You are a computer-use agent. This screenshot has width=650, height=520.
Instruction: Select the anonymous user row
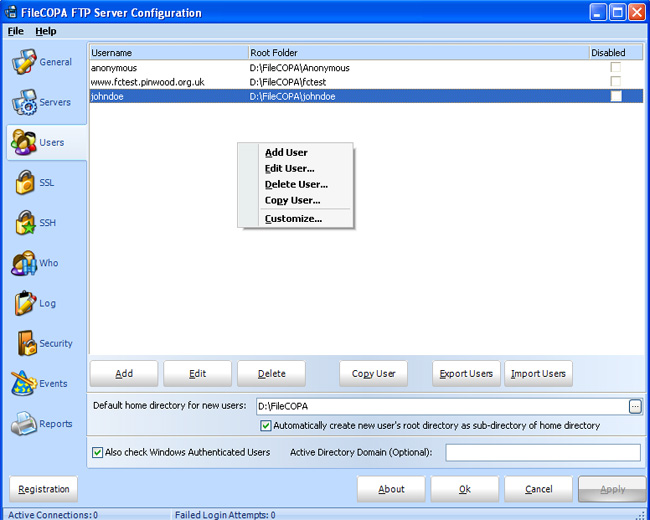coord(366,68)
